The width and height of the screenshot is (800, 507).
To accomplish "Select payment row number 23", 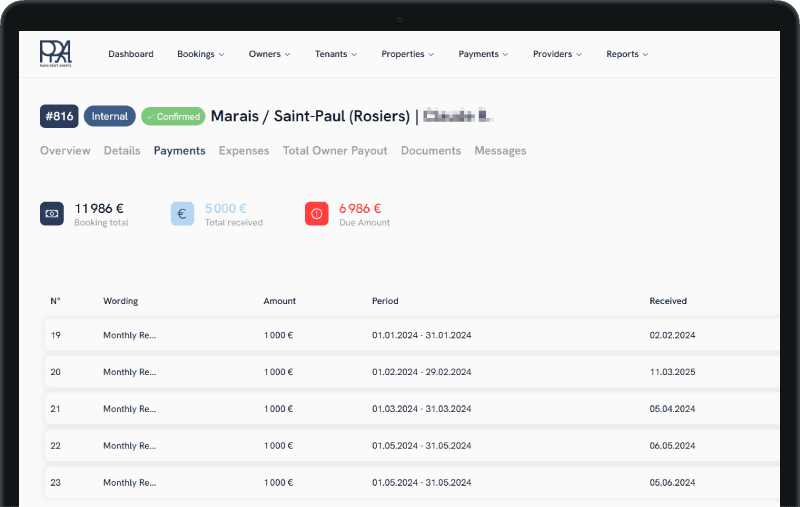I will [x=412, y=482].
